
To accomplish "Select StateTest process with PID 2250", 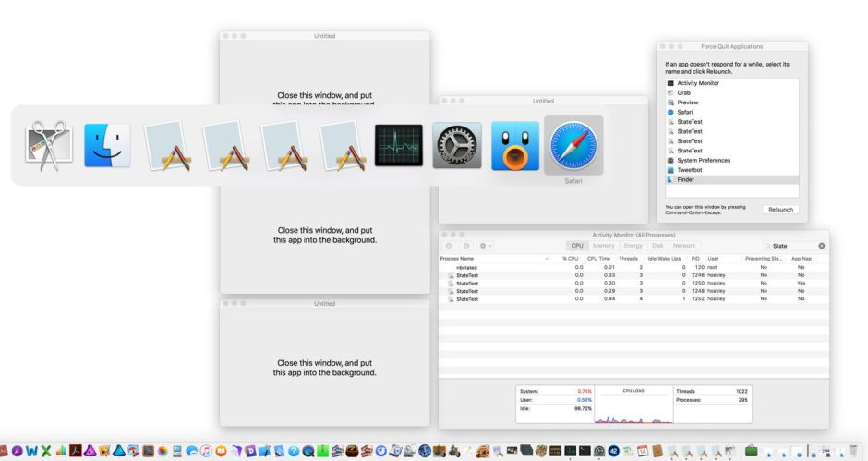I will pos(633,283).
